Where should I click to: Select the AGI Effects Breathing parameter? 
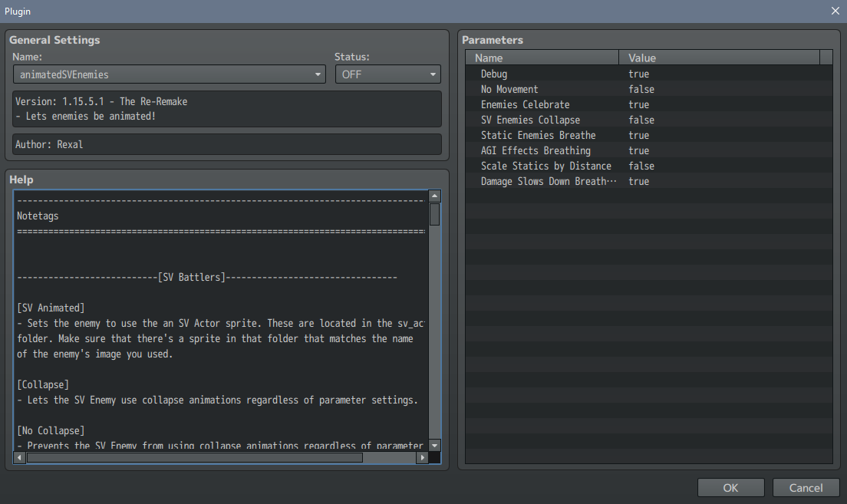(x=649, y=150)
